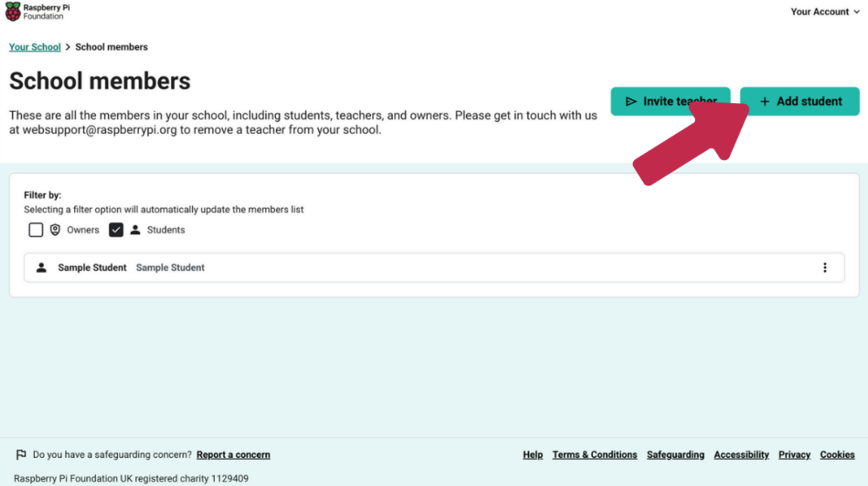
Task: Select the Sample Student row name
Action: click(x=92, y=267)
